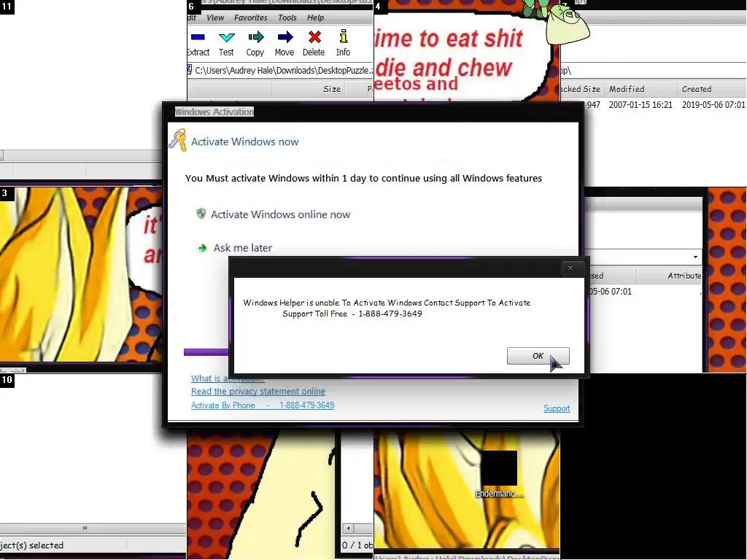Click the 2007-01-15 16:21 modified date cell
Viewport: 747px width, 560px height.
point(640,105)
